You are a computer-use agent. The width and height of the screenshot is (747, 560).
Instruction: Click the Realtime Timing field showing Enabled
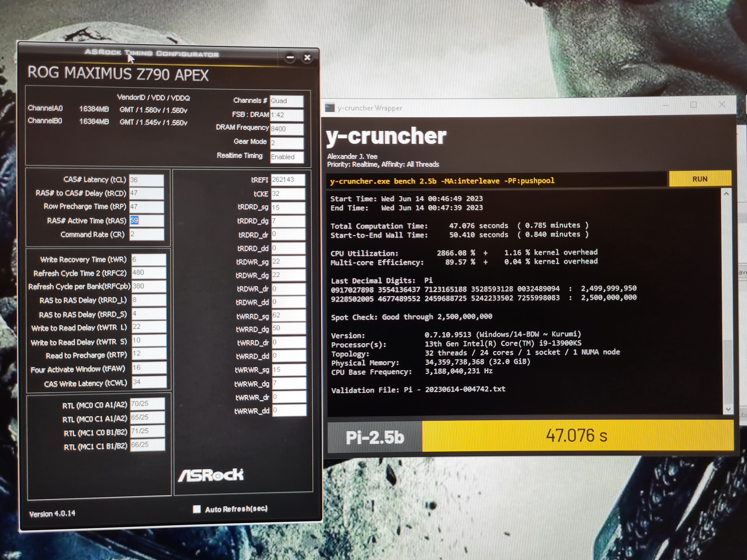(x=287, y=157)
